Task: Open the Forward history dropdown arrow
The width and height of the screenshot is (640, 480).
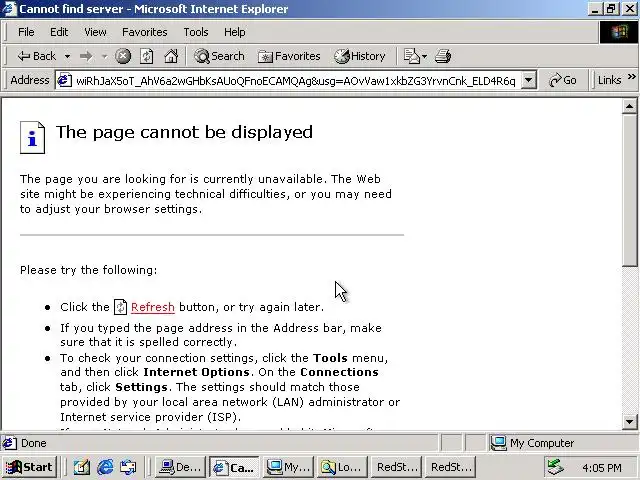Action: point(104,56)
